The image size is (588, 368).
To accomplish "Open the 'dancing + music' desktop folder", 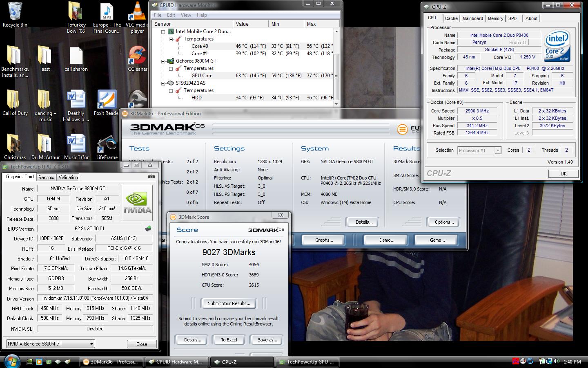I will coord(45,106).
